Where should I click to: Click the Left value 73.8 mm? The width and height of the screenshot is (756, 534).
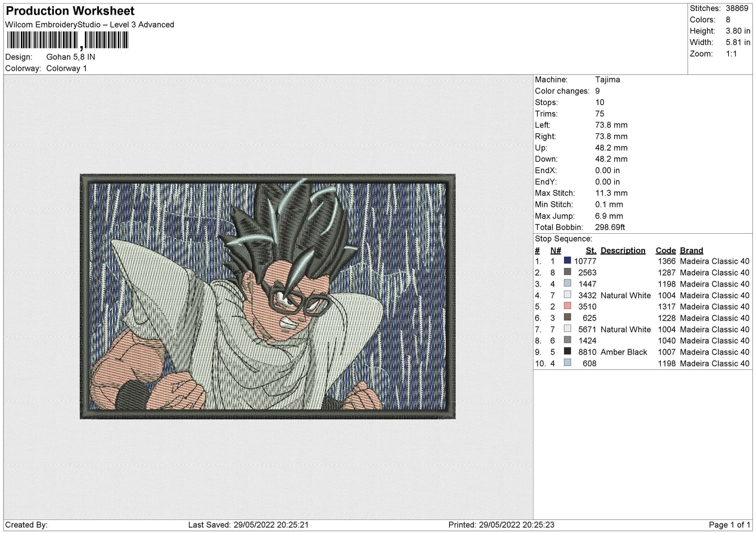611,125
